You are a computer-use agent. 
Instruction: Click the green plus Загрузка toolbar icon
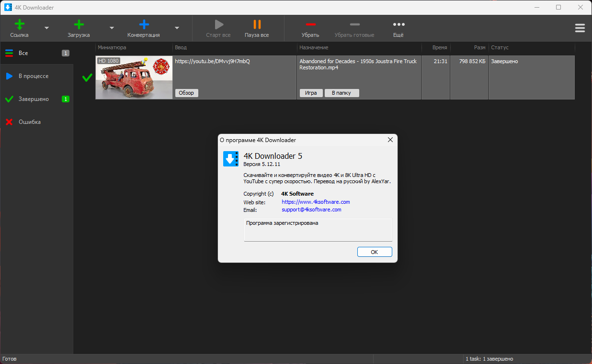(x=79, y=24)
